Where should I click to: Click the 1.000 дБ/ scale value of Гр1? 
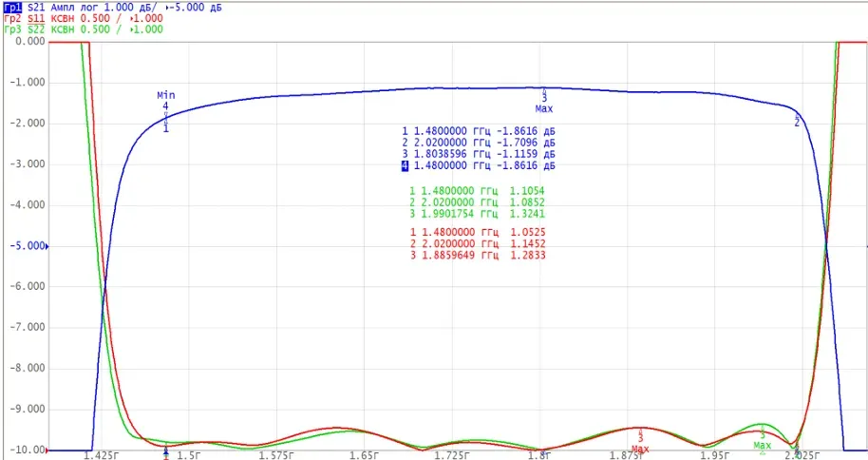point(131,8)
